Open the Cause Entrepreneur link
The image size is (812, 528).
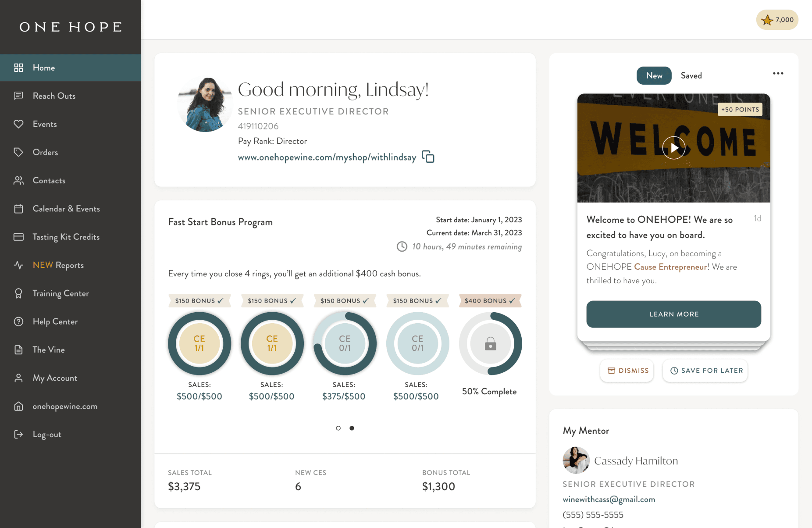(670, 267)
